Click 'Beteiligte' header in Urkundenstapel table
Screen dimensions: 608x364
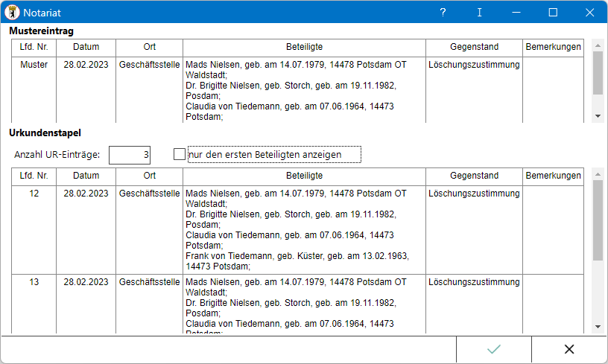(305, 176)
